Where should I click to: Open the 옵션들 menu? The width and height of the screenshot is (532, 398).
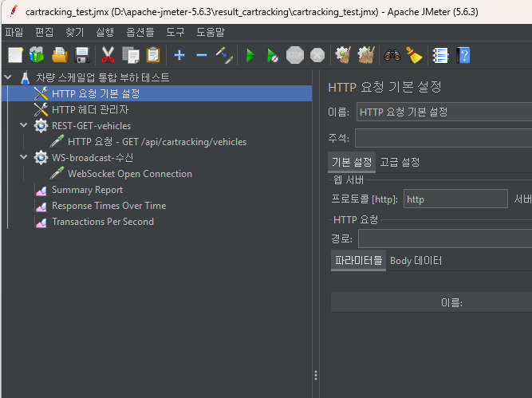click(140, 32)
